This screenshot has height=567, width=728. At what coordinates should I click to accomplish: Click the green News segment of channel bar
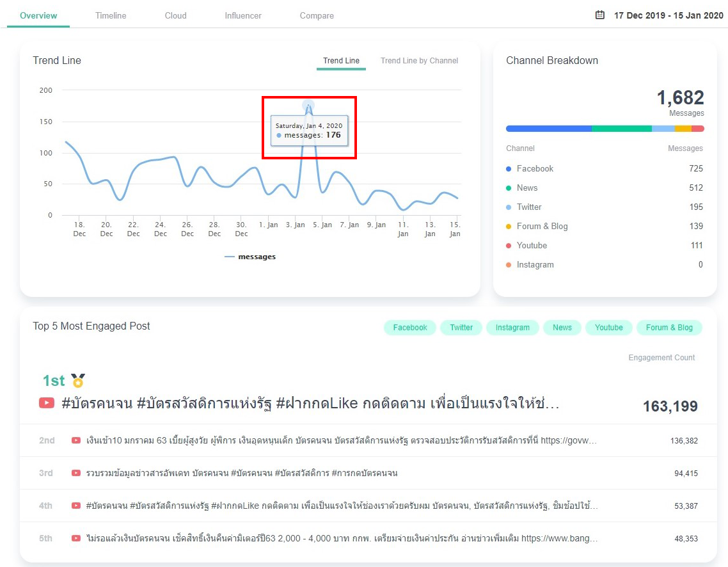(621, 129)
